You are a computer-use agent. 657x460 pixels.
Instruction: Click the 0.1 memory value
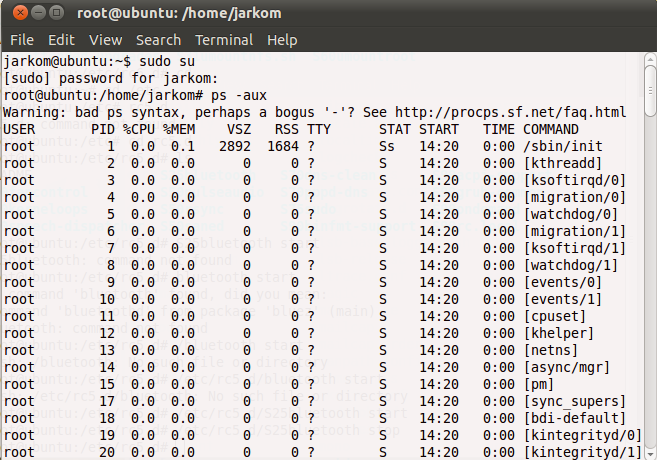(x=183, y=147)
